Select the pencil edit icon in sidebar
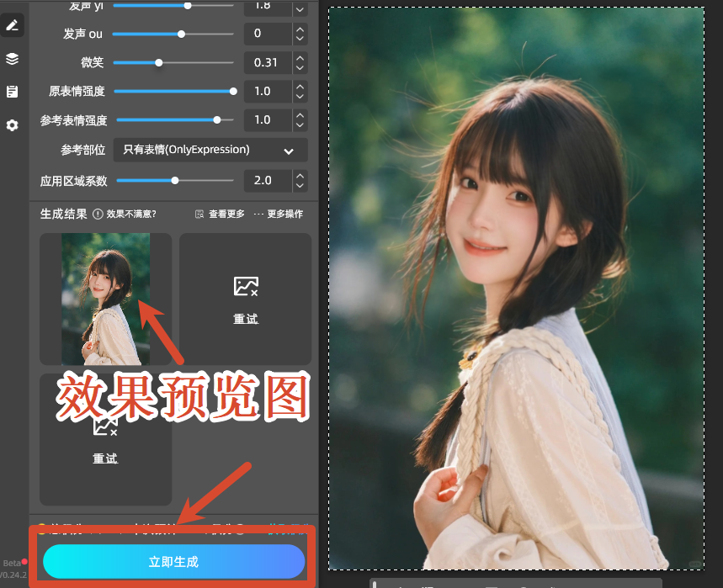The height and width of the screenshot is (588, 723). [x=12, y=25]
